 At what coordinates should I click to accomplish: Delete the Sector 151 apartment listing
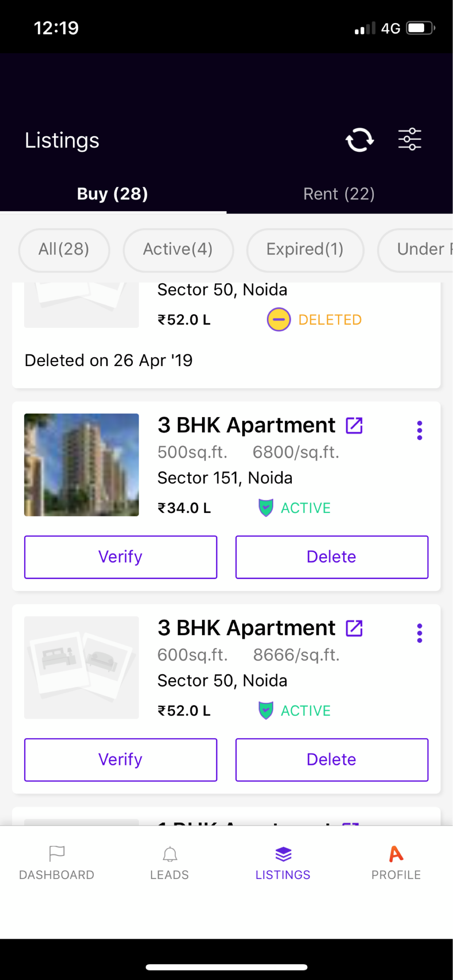(332, 557)
